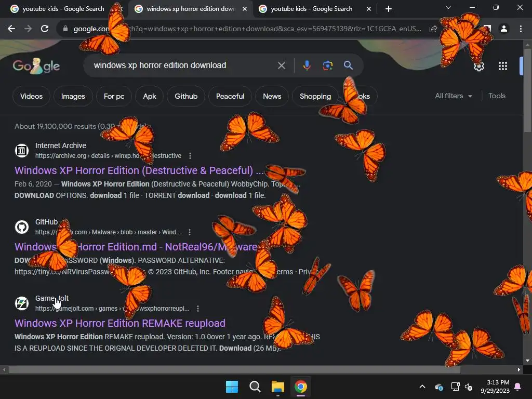Open more options for Game Jolt result

coord(198,309)
